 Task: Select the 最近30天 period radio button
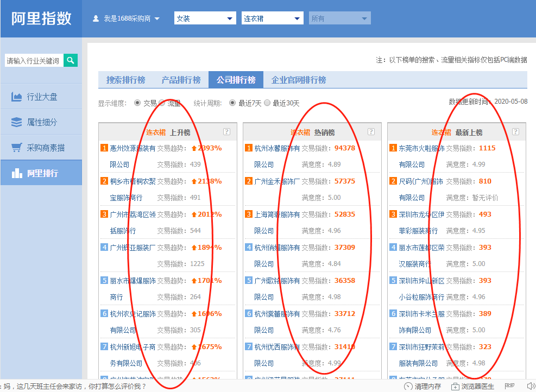pos(267,103)
